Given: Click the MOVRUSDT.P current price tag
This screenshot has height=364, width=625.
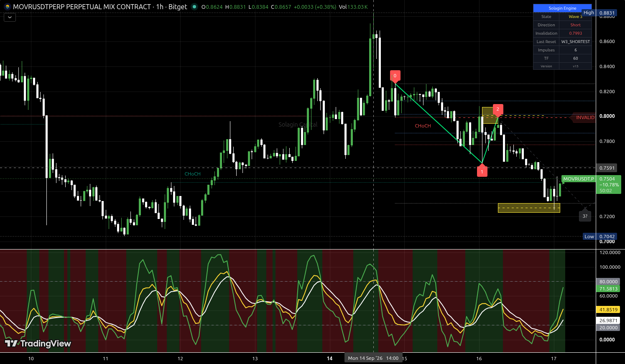Looking at the screenshot, I should pos(579,179).
